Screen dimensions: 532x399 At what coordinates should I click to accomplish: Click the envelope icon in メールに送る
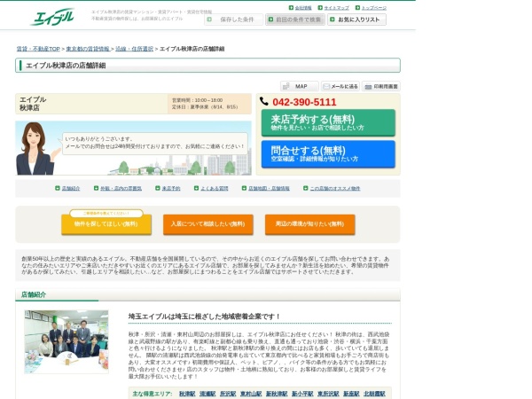(x=326, y=87)
